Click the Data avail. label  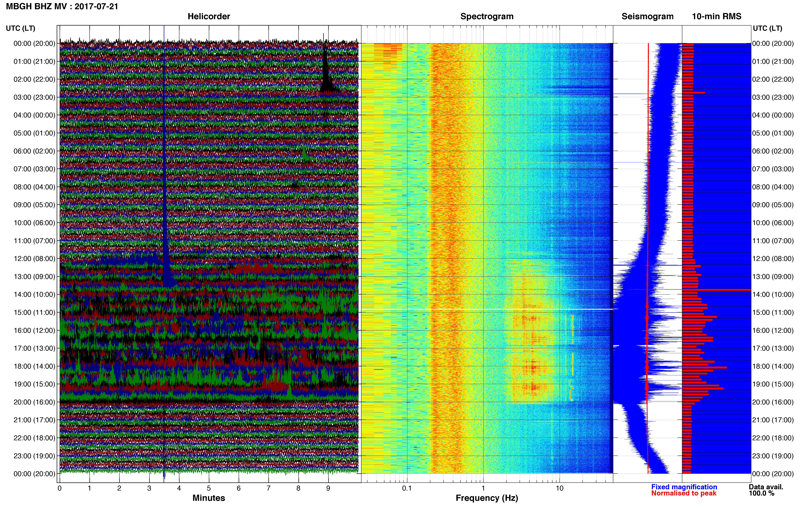click(x=766, y=487)
